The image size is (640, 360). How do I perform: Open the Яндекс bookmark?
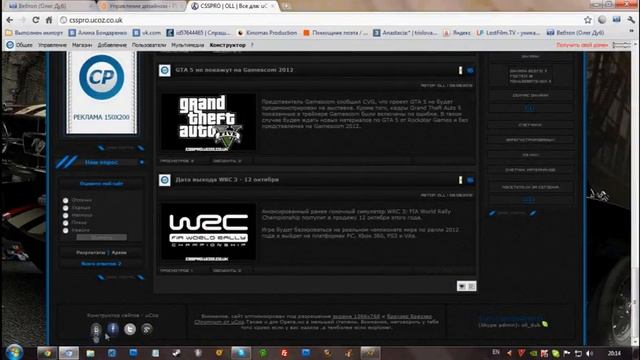click(457, 33)
